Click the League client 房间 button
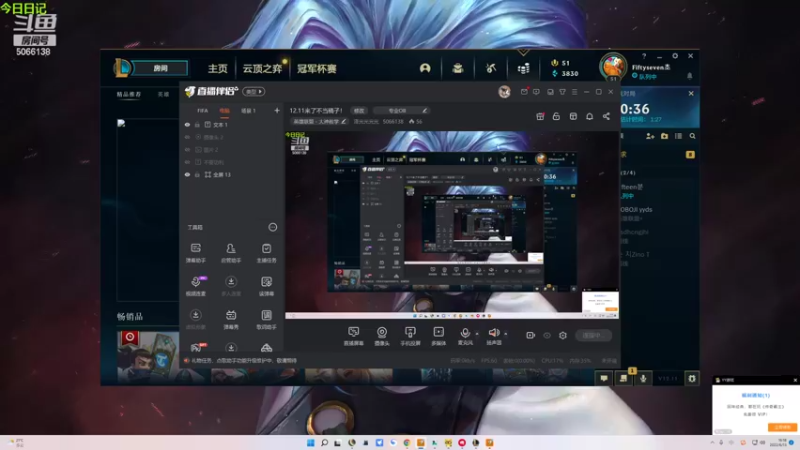 click(160, 68)
